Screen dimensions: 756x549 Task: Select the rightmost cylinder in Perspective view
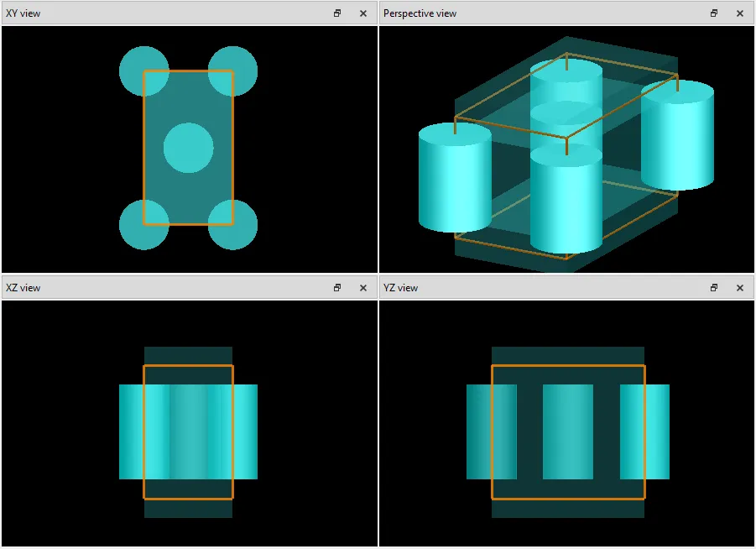coord(678,139)
